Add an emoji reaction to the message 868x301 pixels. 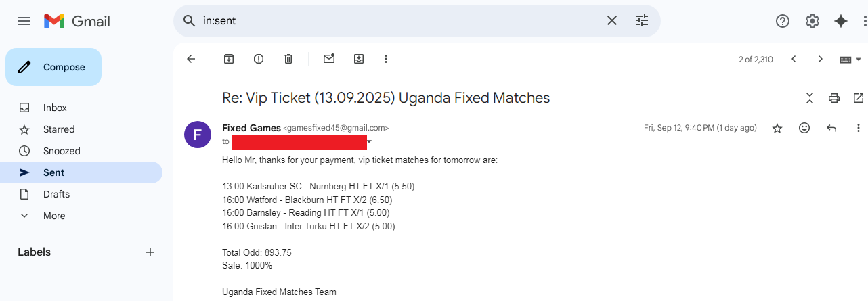pos(804,128)
